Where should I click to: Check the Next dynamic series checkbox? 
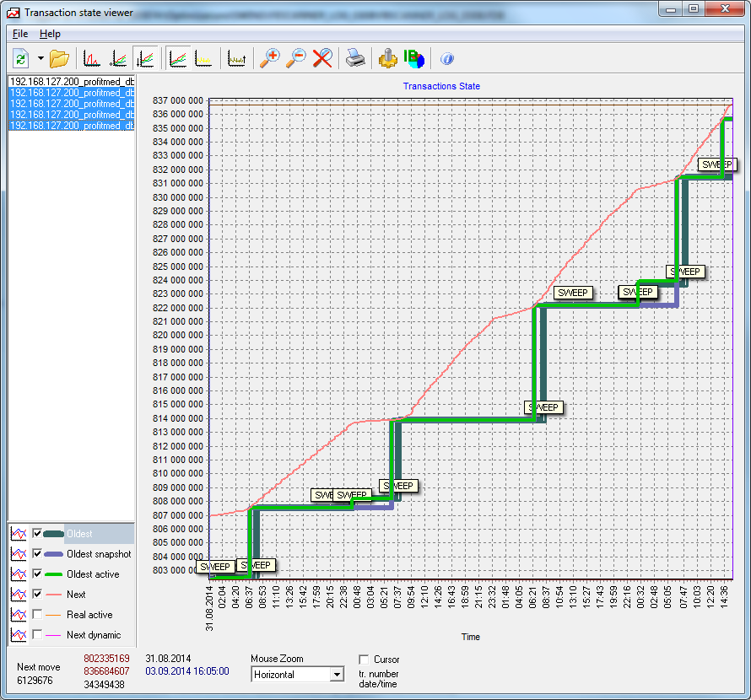click(x=36, y=635)
